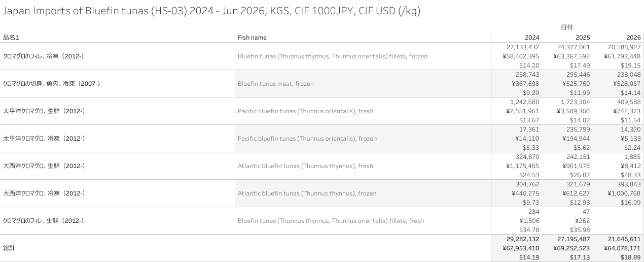Select the 2025 column header
Image resolution: width=644 pixels, height=262 pixels.
tap(583, 37)
